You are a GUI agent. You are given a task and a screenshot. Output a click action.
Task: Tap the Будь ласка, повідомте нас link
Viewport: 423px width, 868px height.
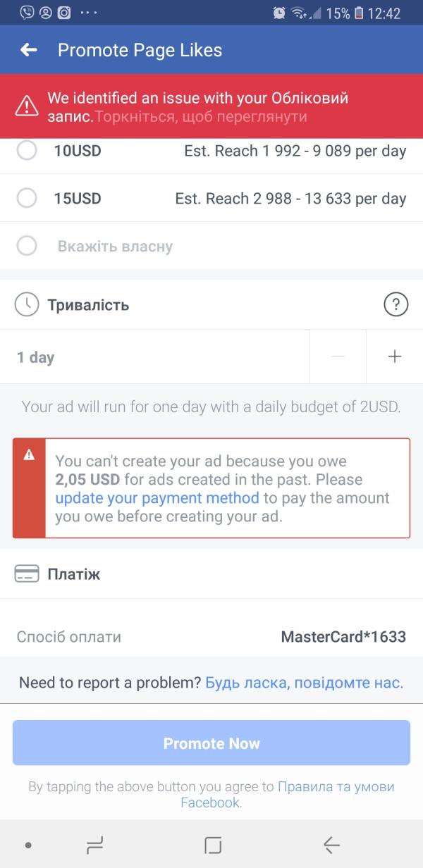(304, 683)
